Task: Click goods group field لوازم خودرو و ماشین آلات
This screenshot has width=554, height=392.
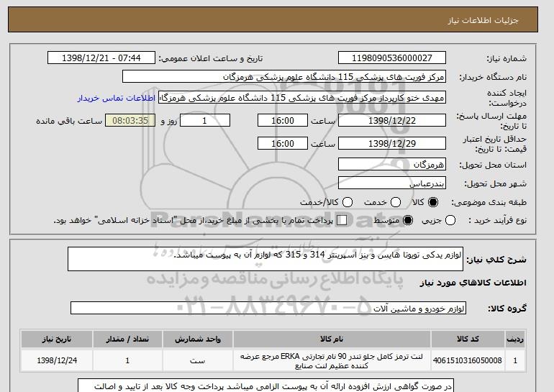Action: [x=268, y=308]
